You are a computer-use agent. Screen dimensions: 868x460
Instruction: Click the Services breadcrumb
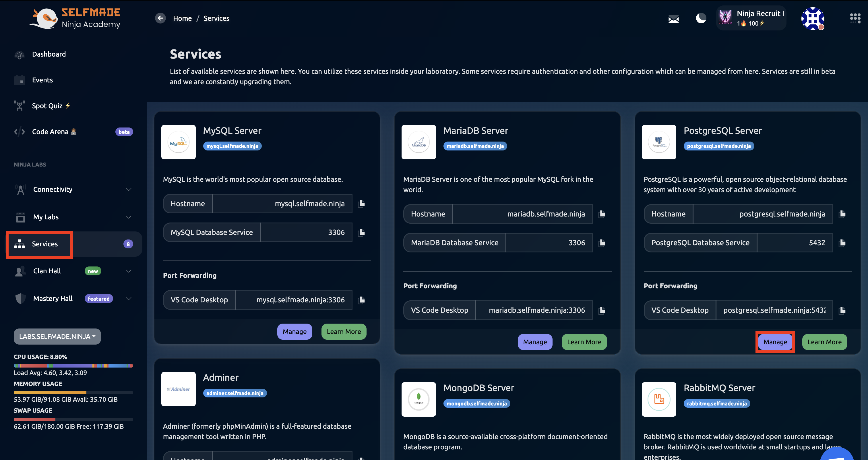pos(216,18)
